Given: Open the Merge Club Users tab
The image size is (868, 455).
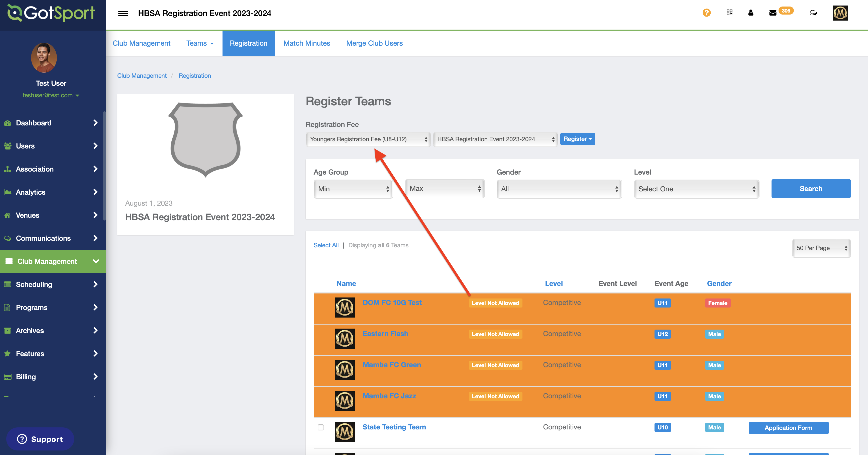Looking at the screenshot, I should 374,43.
